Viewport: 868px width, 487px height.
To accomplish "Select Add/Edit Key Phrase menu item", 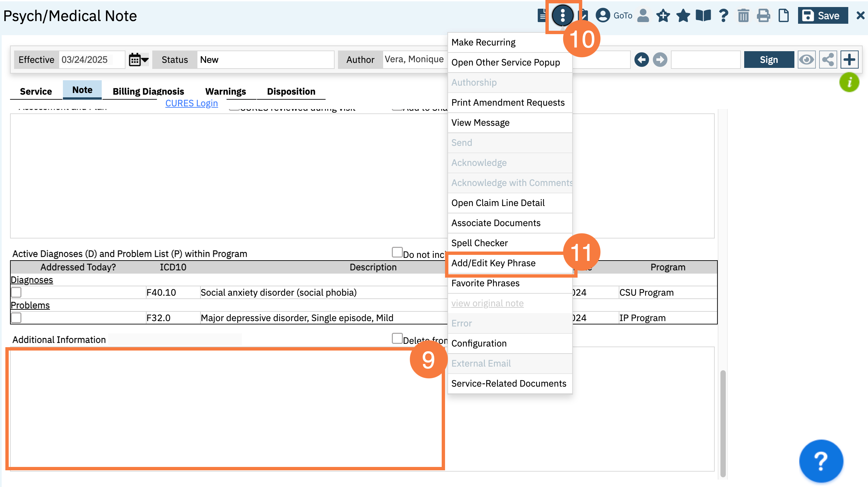I will pos(493,263).
